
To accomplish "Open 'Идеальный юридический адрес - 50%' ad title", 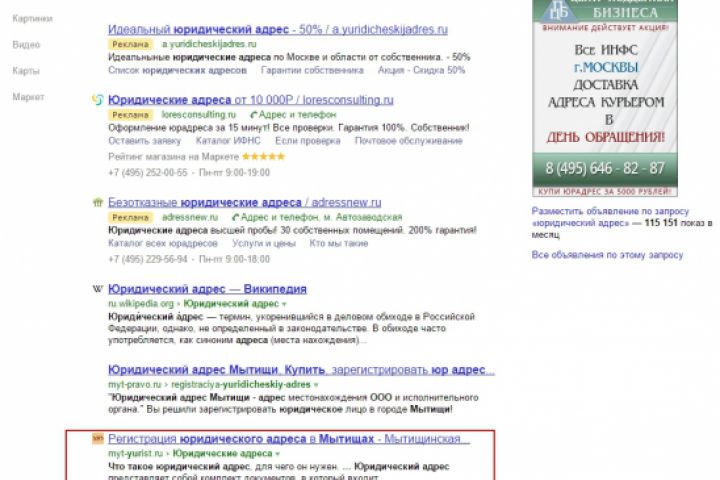I will tap(278, 29).
